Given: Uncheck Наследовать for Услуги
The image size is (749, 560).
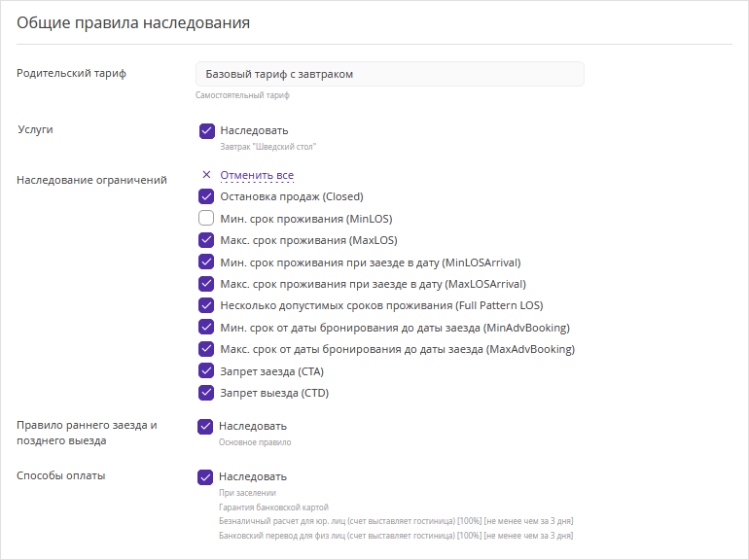Looking at the screenshot, I should pos(206,130).
